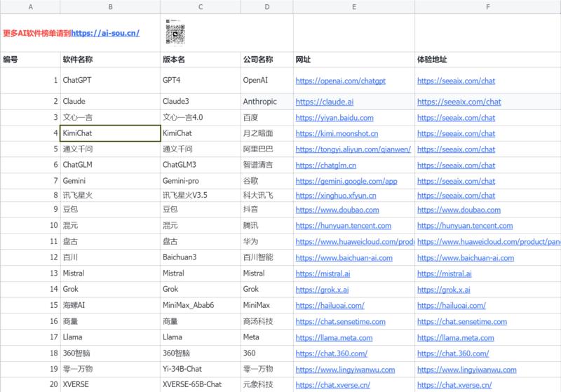Follow the kimi.moonshot.cn link
Viewport: 561px width, 392px height.
point(337,133)
